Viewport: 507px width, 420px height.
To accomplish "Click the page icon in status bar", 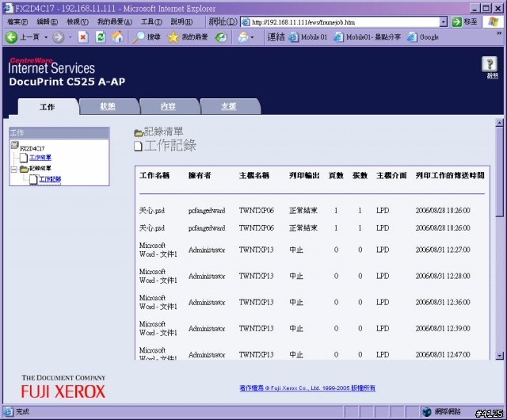I will (x=9, y=411).
